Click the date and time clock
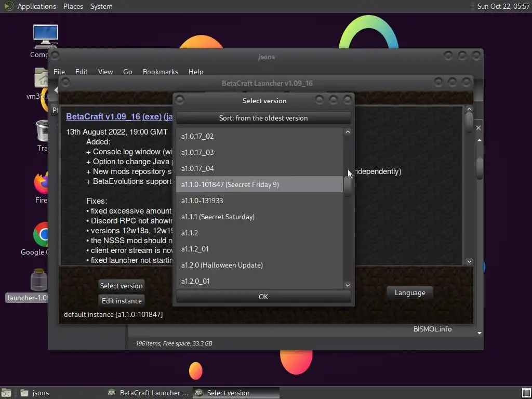The width and height of the screenshot is (532, 399). [503, 6]
